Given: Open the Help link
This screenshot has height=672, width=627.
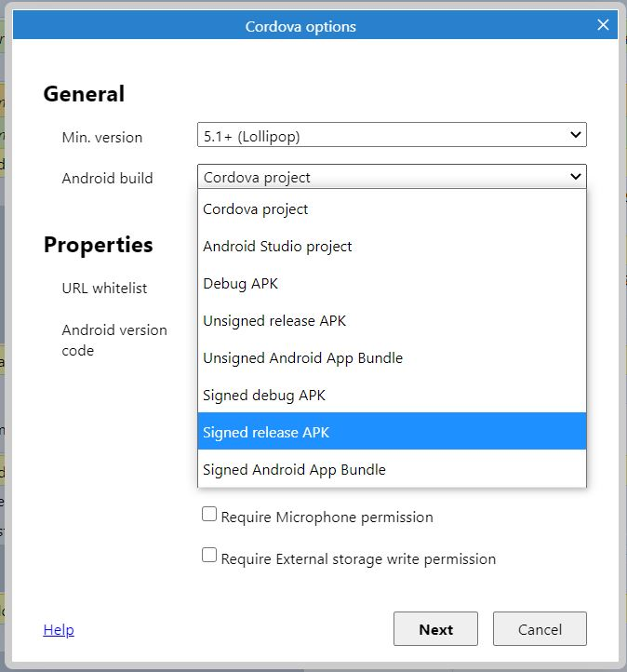Looking at the screenshot, I should [59, 629].
